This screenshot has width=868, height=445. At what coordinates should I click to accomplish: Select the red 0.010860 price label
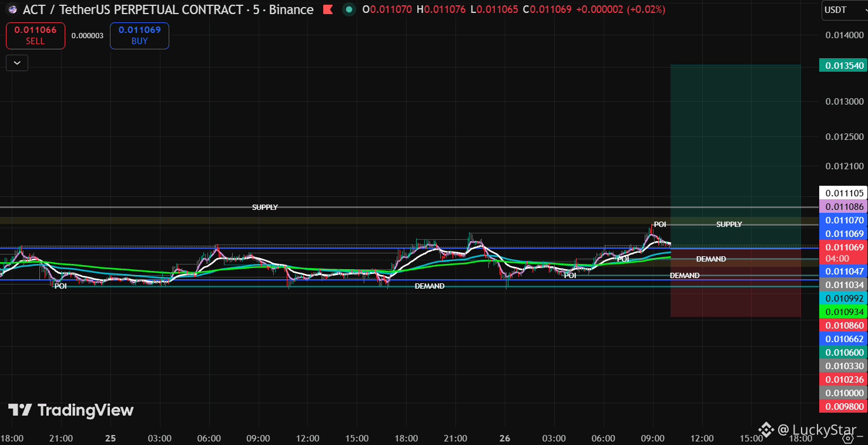tap(843, 325)
